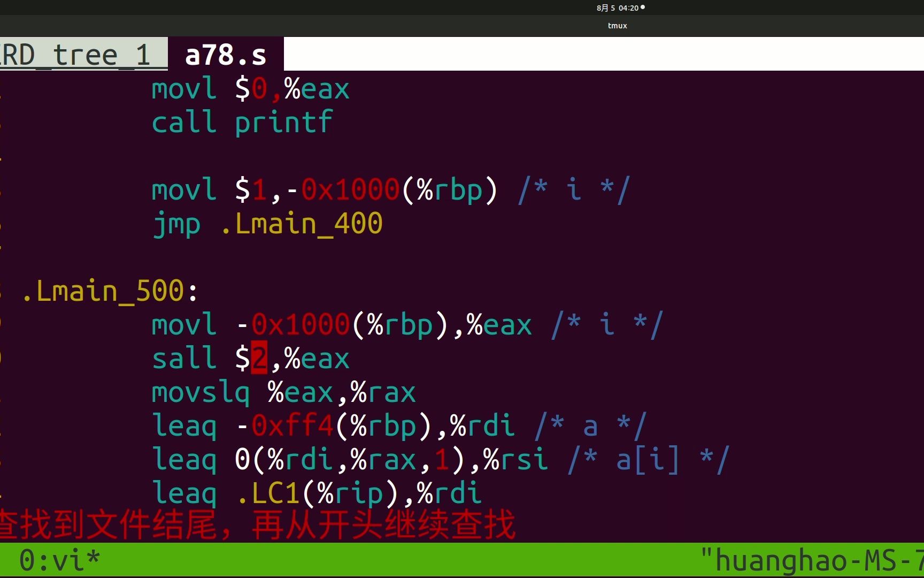Click the line 'jmp .Lmain_400'
Viewport: 924px width, 578px height.
pos(267,224)
